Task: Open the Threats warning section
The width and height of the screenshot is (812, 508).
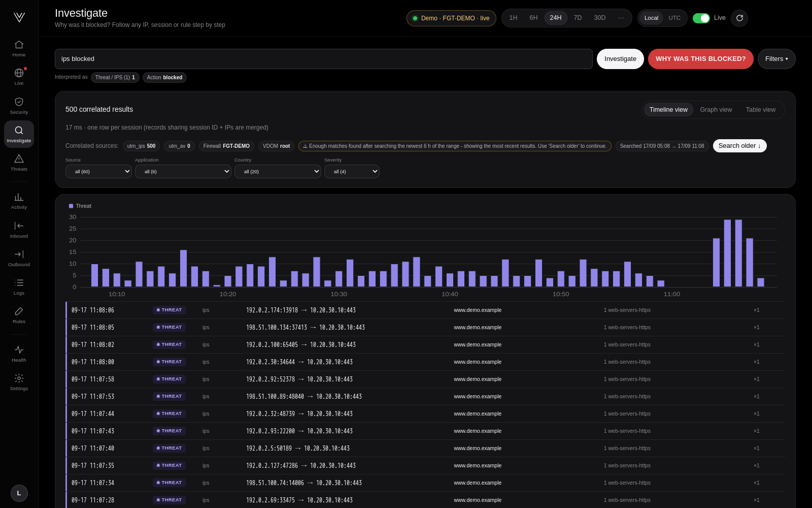Action: (19, 163)
